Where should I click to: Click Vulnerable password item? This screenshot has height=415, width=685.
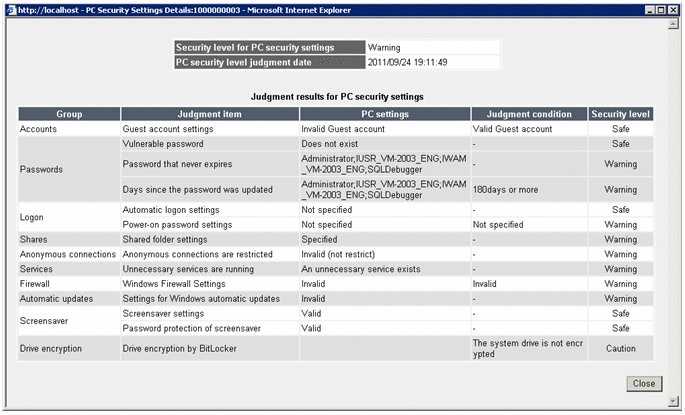pyautogui.click(x=210, y=144)
